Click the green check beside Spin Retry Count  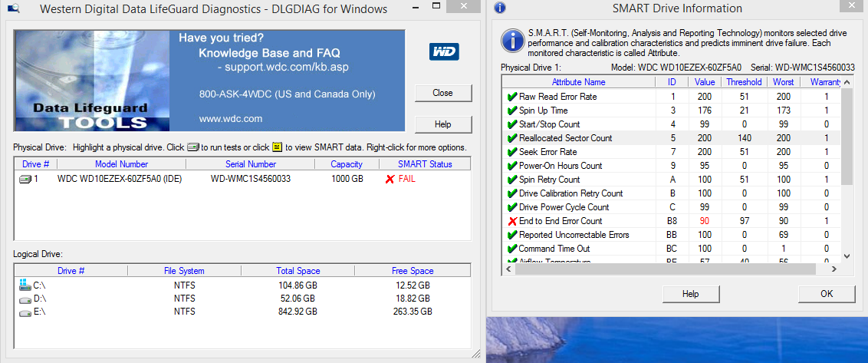point(512,180)
